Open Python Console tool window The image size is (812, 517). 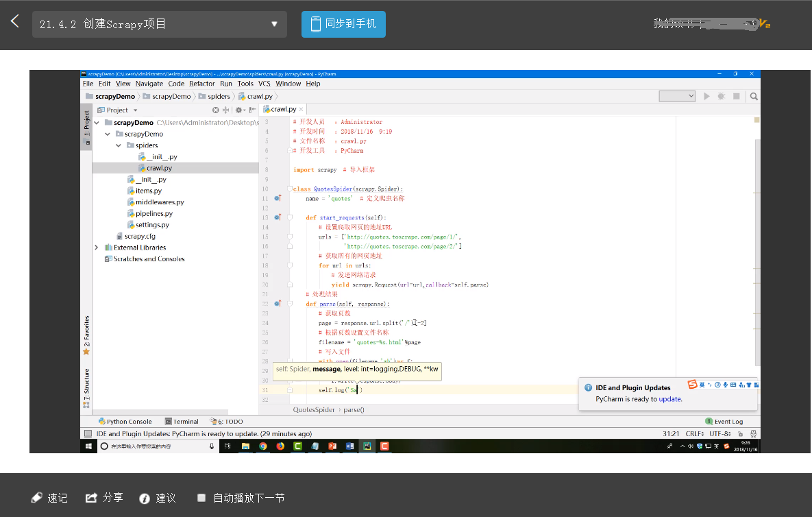click(125, 422)
